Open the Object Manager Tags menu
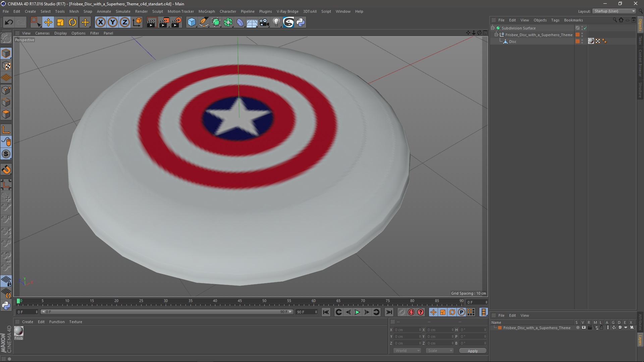Viewport: 644px width, 362px height. 555,20
